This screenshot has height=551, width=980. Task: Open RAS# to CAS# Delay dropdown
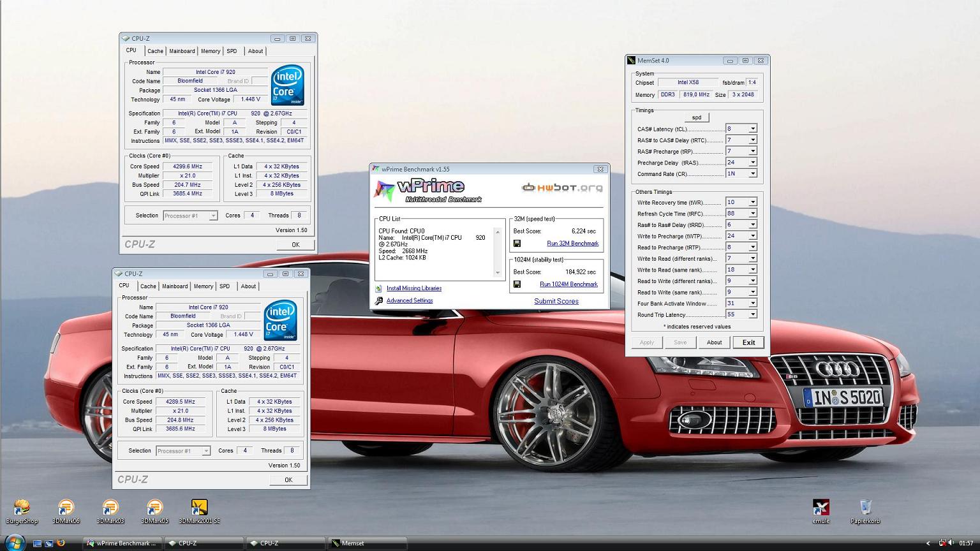point(753,140)
